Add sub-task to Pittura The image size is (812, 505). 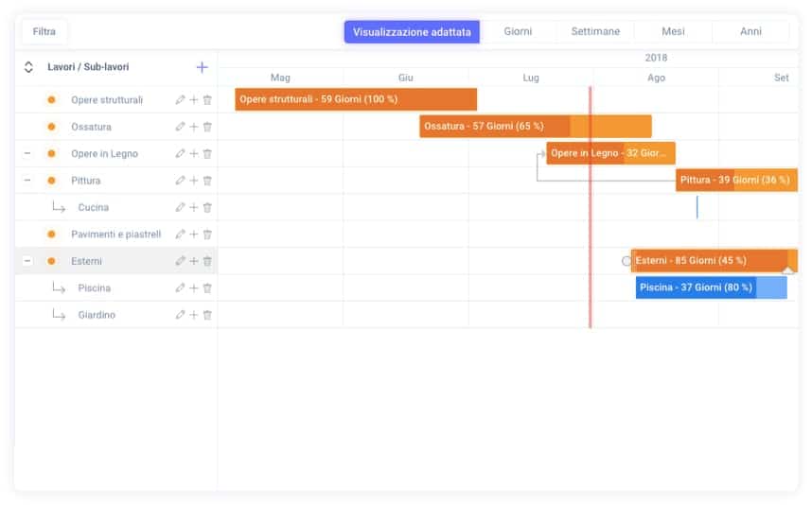tap(194, 181)
